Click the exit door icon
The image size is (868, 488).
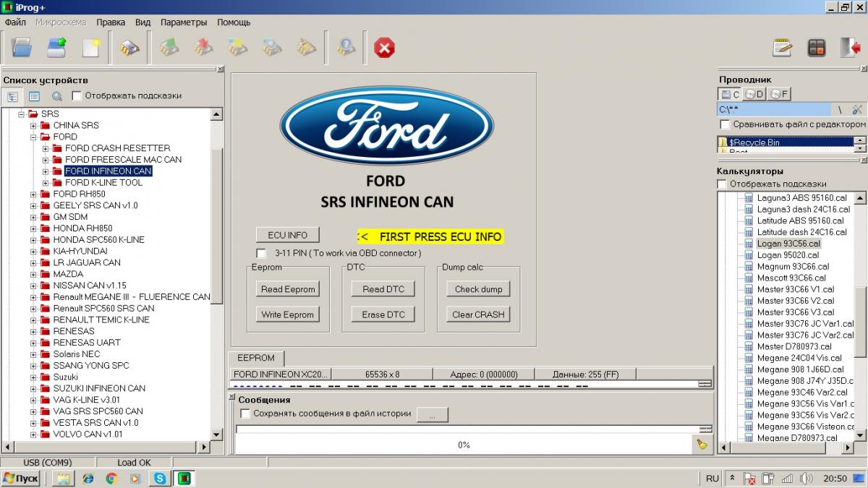[x=849, y=48]
